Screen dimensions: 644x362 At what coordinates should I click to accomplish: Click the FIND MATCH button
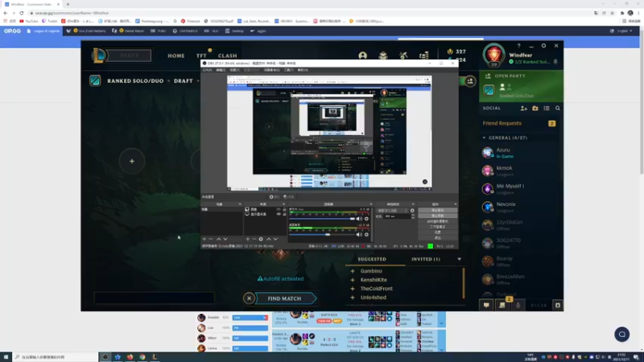click(286, 298)
